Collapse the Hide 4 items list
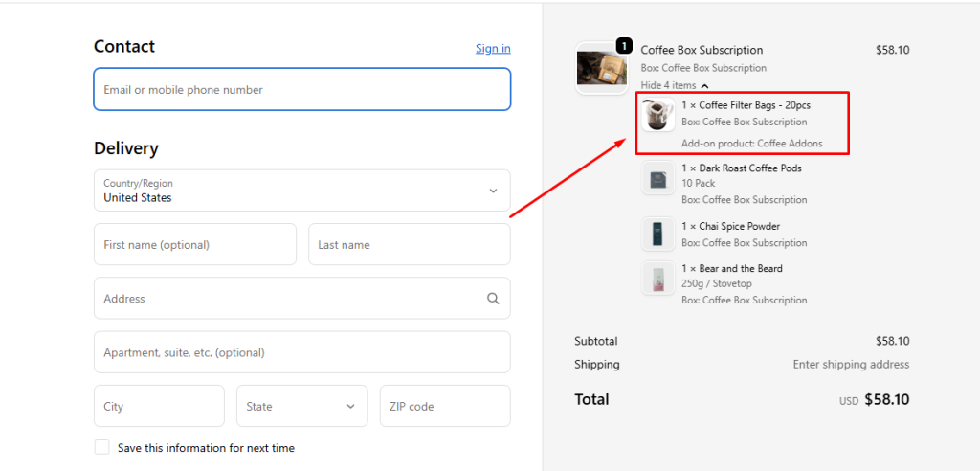Image resolution: width=980 pixels, height=471 pixels. tap(674, 85)
